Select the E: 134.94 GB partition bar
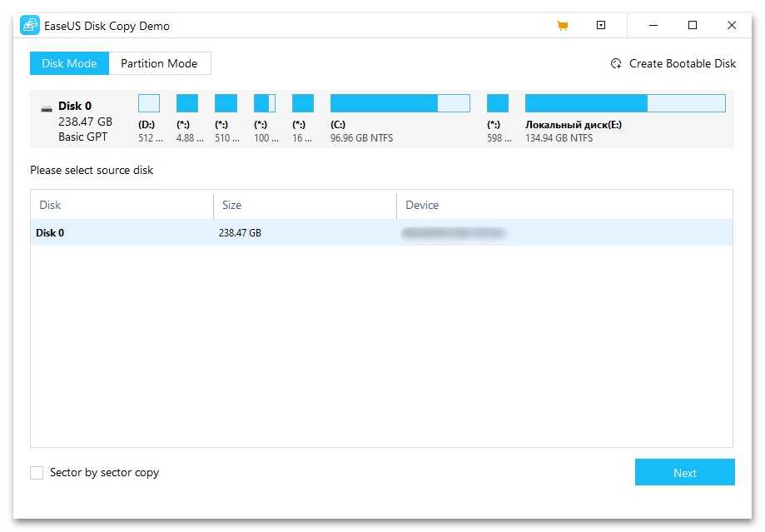 pos(625,103)
